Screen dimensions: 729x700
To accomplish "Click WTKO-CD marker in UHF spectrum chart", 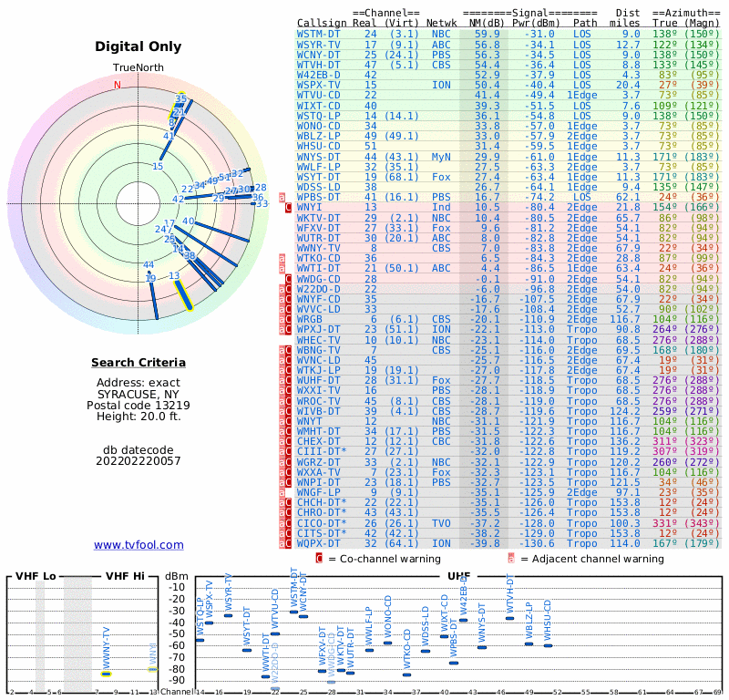I will [406, 674].
